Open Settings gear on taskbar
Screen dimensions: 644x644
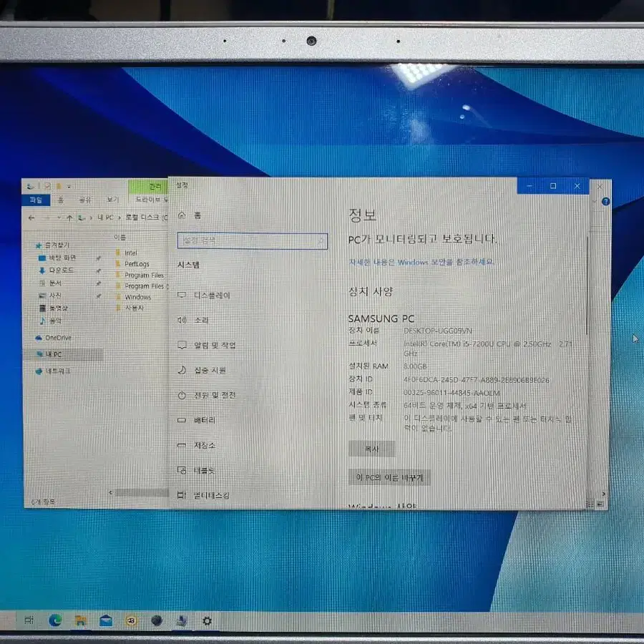click(x=207, y=620)
